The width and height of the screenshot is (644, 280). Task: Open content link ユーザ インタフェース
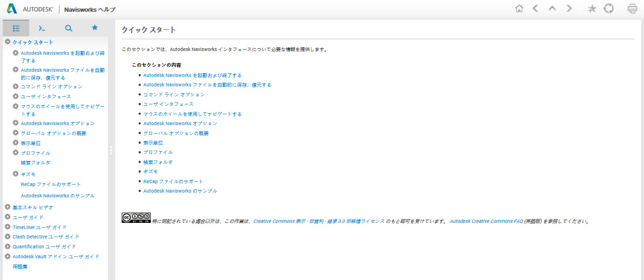tap(168, 104)
